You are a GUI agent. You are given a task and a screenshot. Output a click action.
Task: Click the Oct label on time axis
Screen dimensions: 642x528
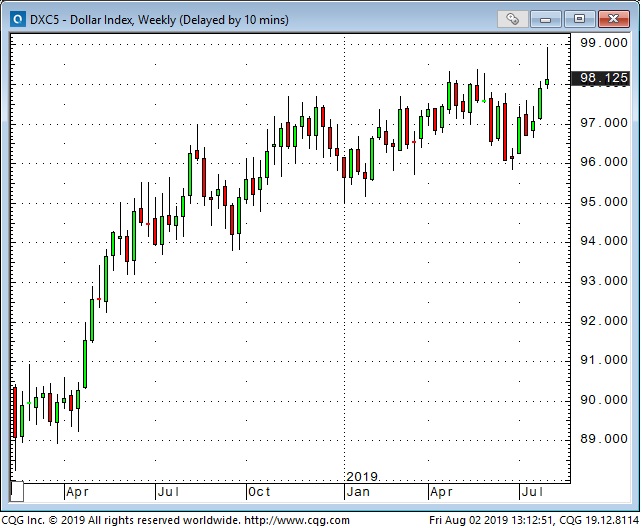click(259, 492)
